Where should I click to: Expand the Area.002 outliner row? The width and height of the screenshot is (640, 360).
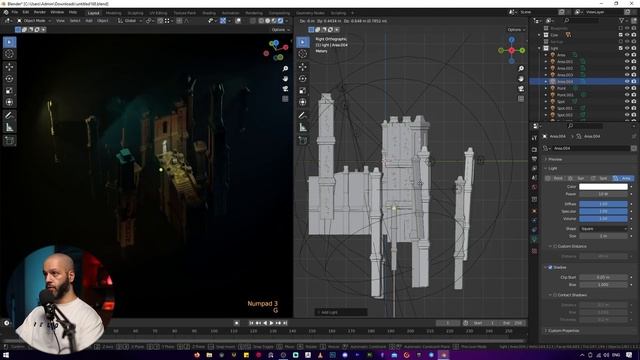(x=546, y=68)
